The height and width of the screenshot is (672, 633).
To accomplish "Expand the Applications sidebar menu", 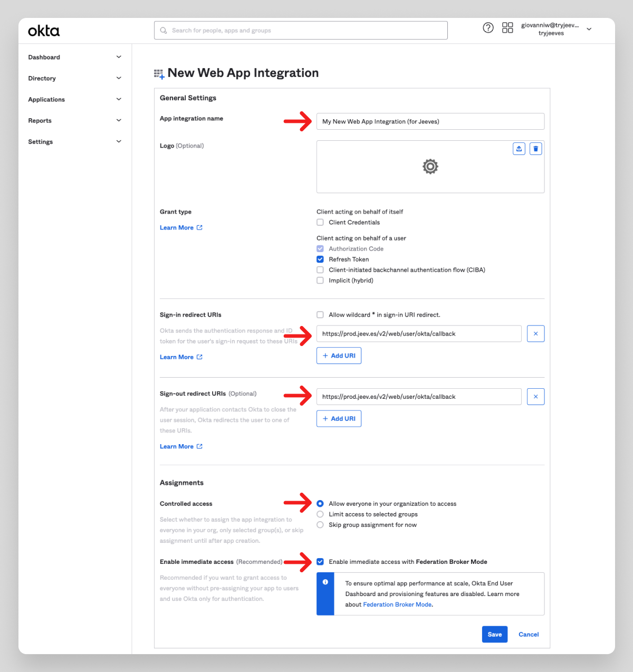I will pos(74,99).
